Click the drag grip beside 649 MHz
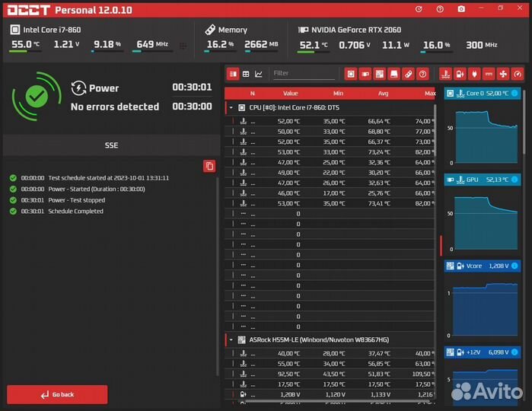The height and width of the screenshot is (411, 532). [183, 46]
